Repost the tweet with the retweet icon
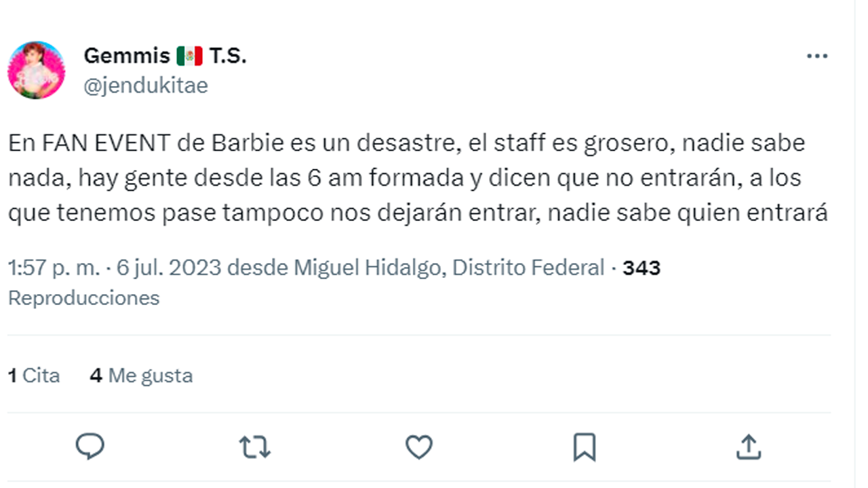Screen dimensions: 868x488 (x=255, y=447)
